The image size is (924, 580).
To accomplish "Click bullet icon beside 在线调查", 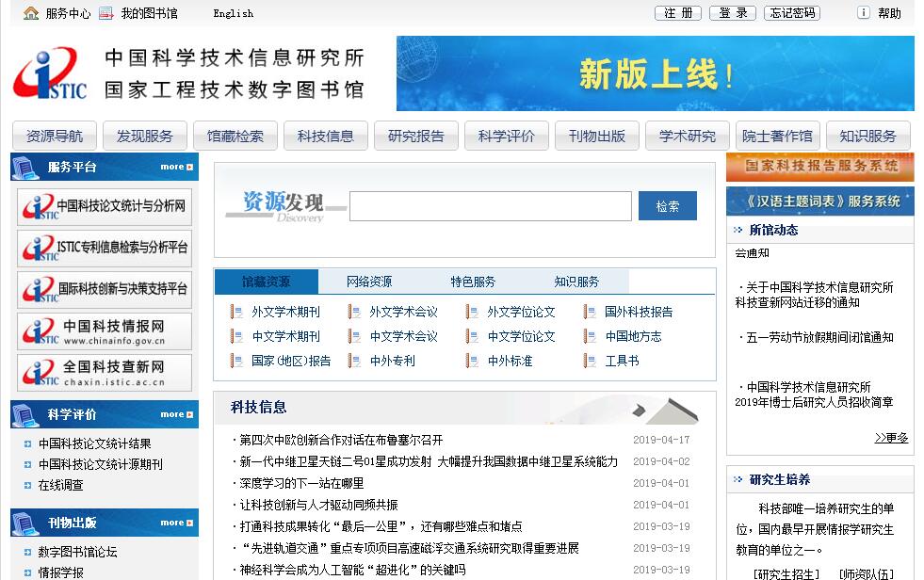I will (27, 486).
